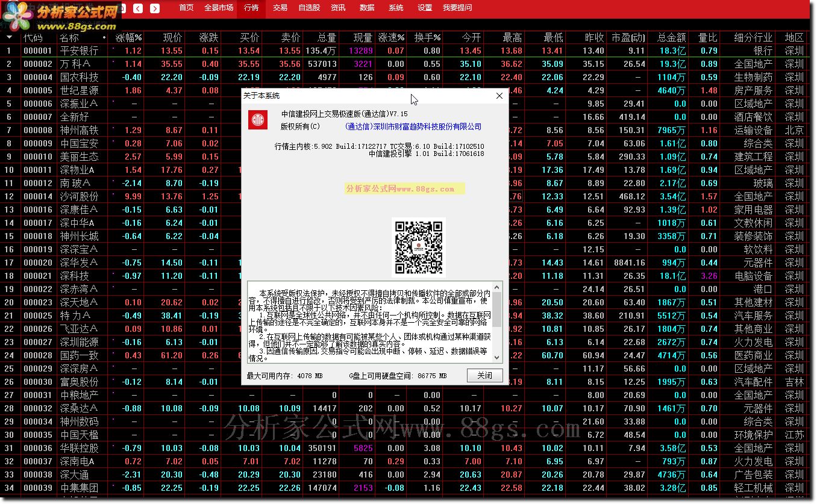The height and width of the screenshot is (504, 817).
Task: Select stock code 000004
Action: click(38, 77)
